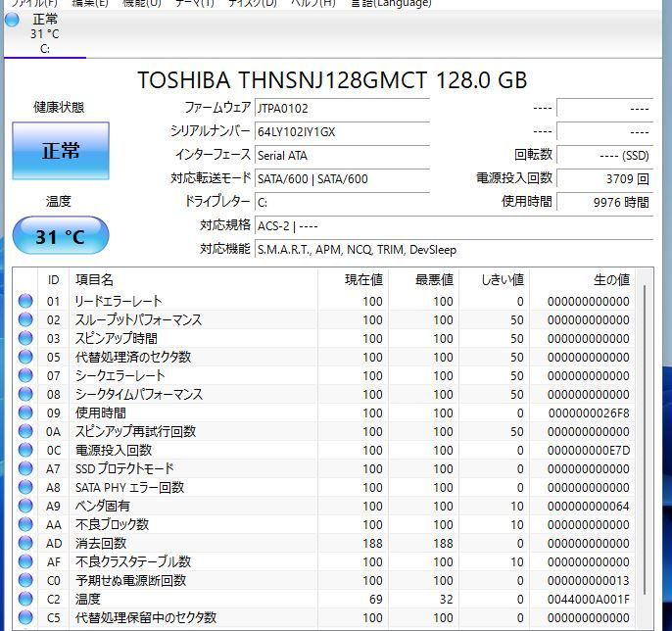
Task: Click the 31 °C temperature button
Action: click(x=61, y=235)
